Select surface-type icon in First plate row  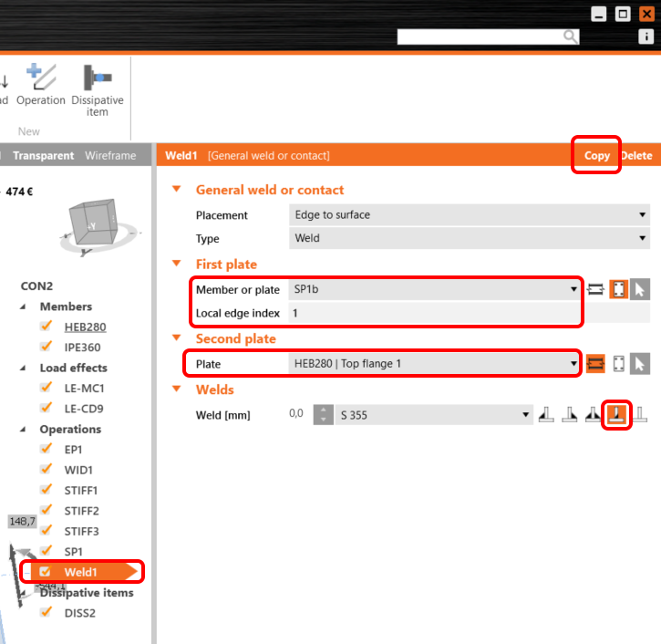pyautogui.click(x=618, y=290)
